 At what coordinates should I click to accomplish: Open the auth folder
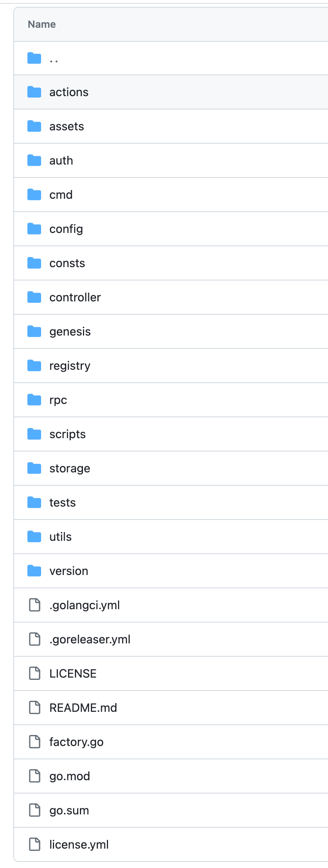coord(61,160)
